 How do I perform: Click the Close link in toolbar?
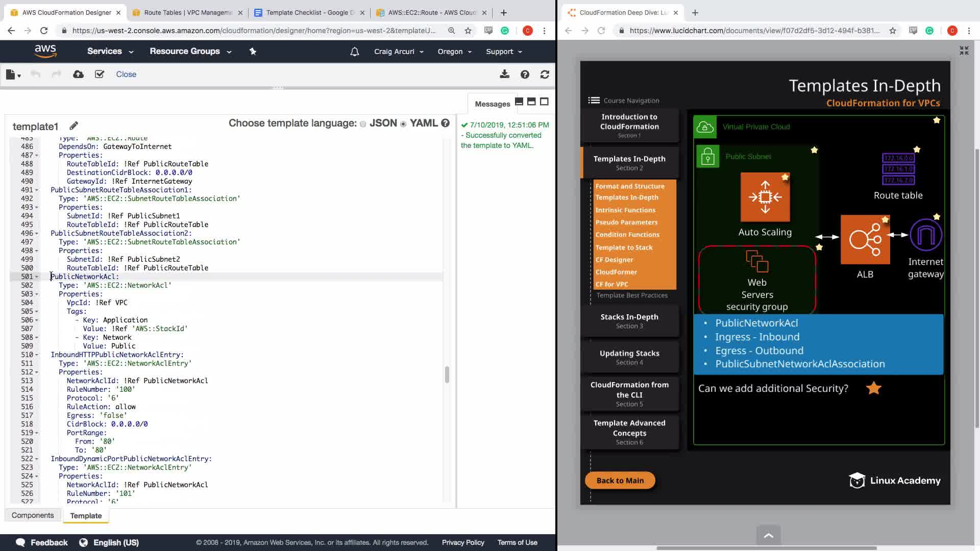126,74
